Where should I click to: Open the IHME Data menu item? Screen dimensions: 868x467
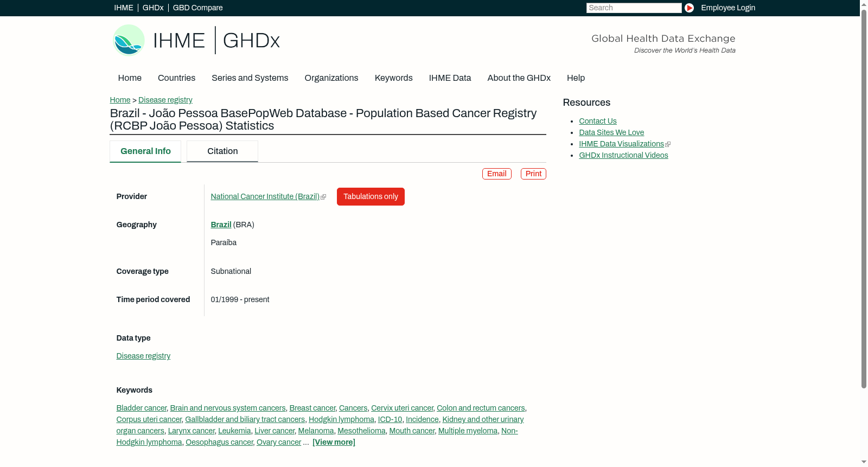click(x=450, y=78)
